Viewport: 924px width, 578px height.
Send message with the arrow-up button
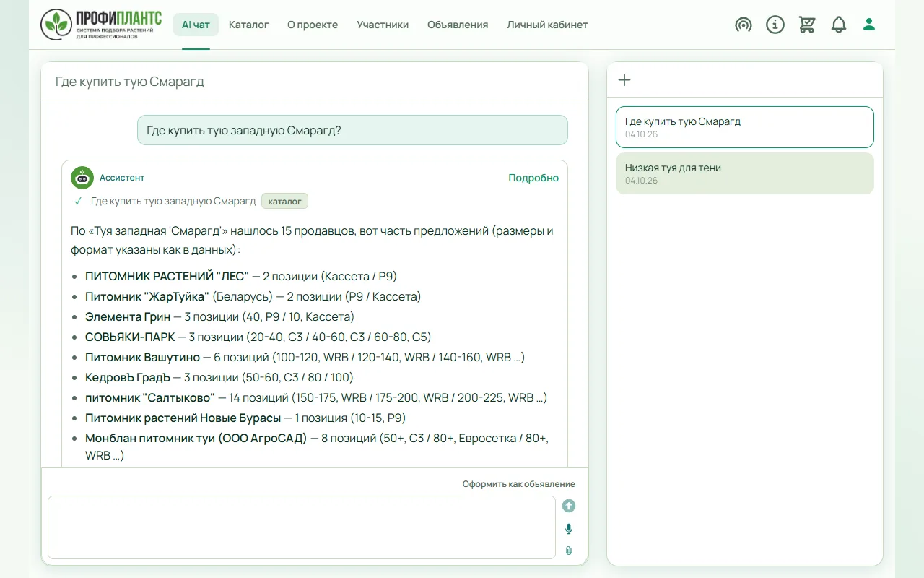[x=569, y=506]
